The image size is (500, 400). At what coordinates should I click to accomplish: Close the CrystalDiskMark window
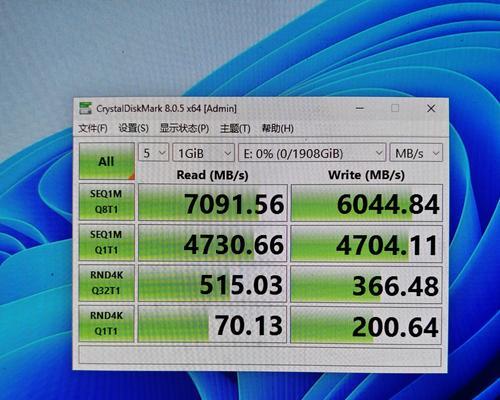tap(431, 108)
